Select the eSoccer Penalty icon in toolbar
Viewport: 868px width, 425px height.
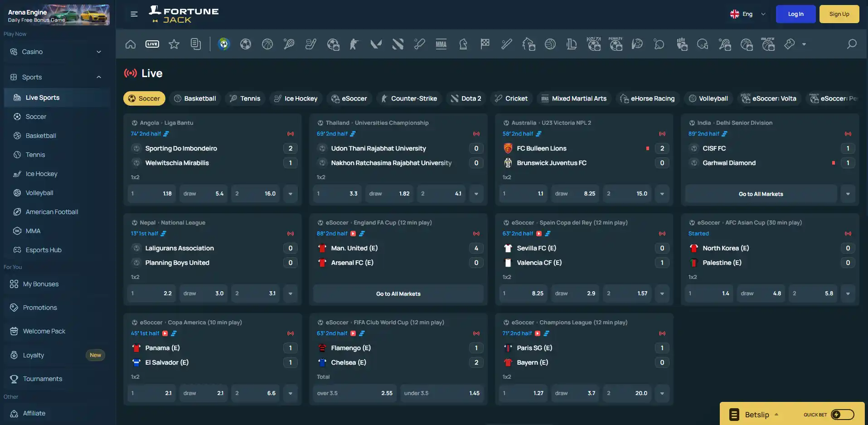click(x=616, y=44)
